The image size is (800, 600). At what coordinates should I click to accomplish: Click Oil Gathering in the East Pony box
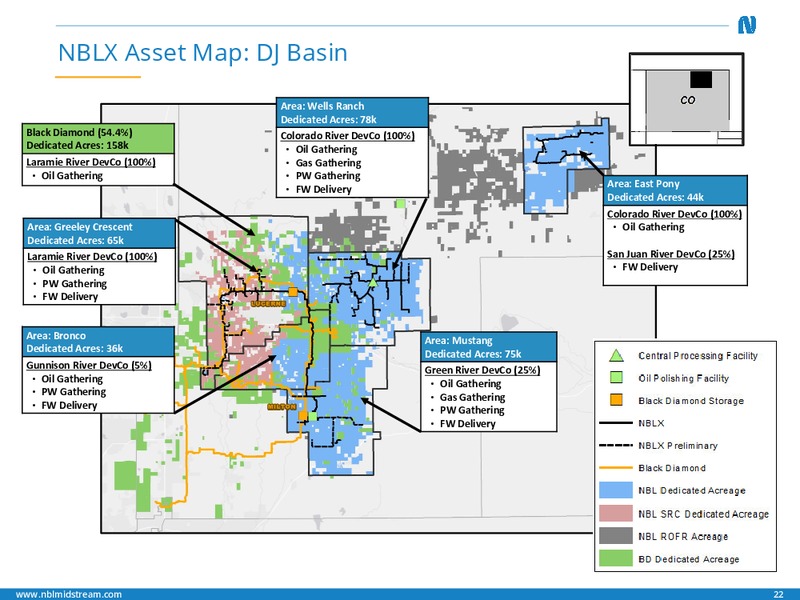tap(654, 227)
